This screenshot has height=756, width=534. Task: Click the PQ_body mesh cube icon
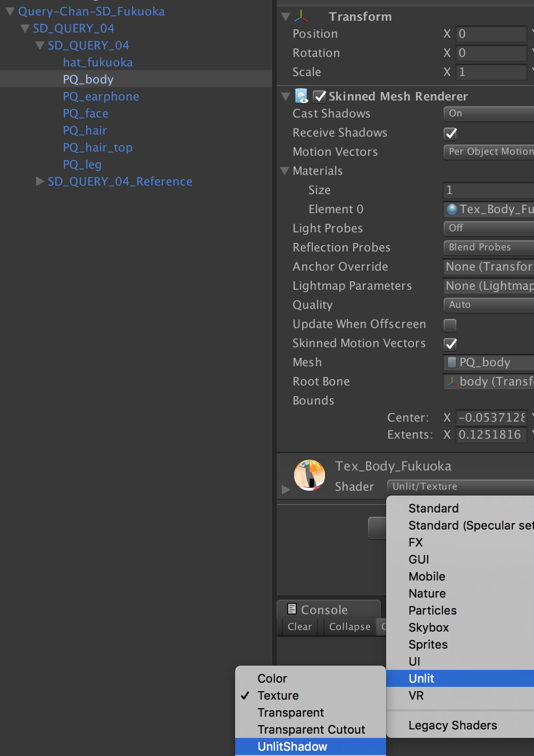tap(453, 362)
